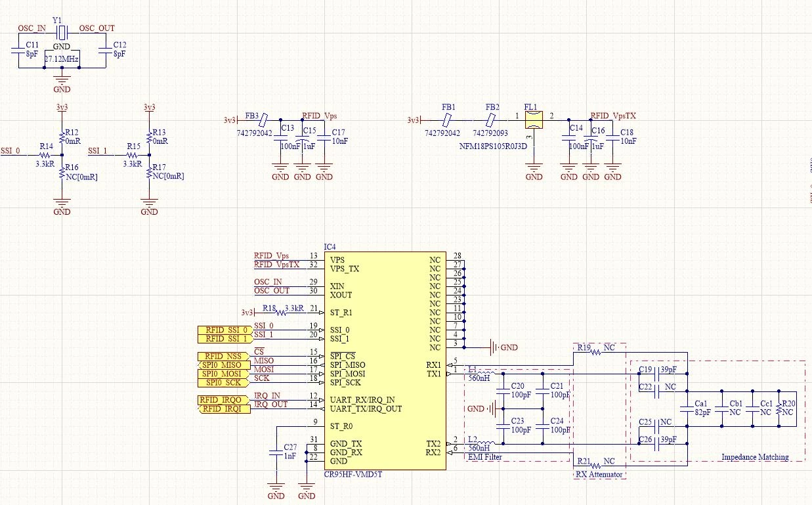This screenshot has width=812, height=505.
Task: Click the GND_TX pin name on IC4
Action: 346,443
